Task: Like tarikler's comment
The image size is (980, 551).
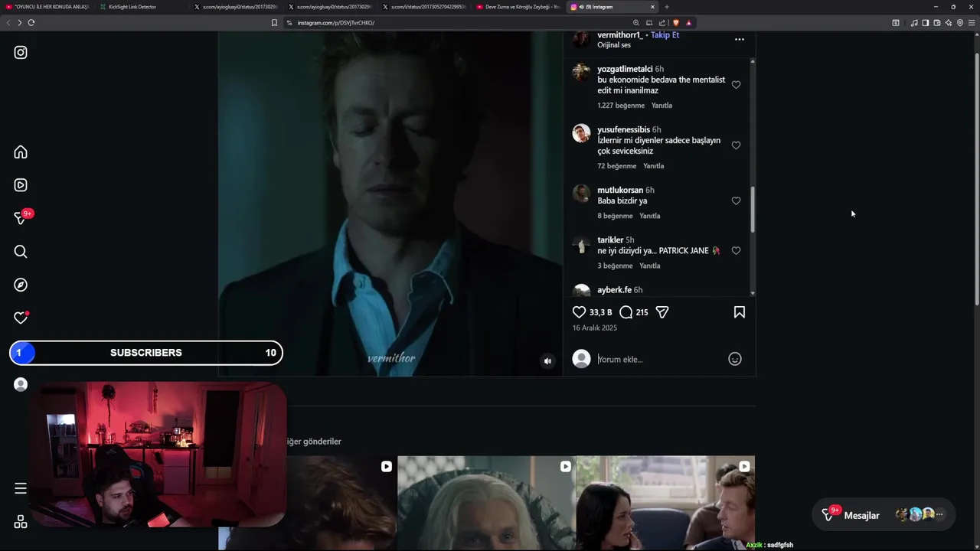Action: (x=736, y=250)
